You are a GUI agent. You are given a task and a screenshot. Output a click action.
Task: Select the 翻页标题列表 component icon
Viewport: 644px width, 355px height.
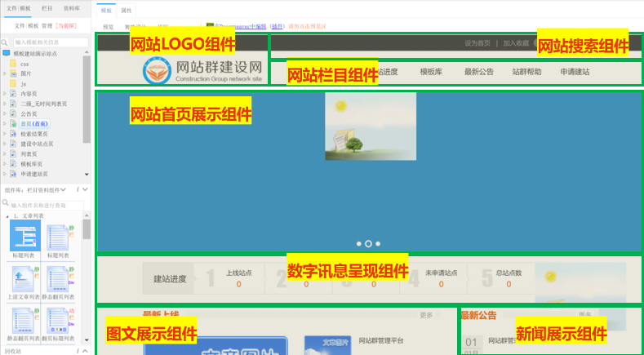[x=57, y=322]
